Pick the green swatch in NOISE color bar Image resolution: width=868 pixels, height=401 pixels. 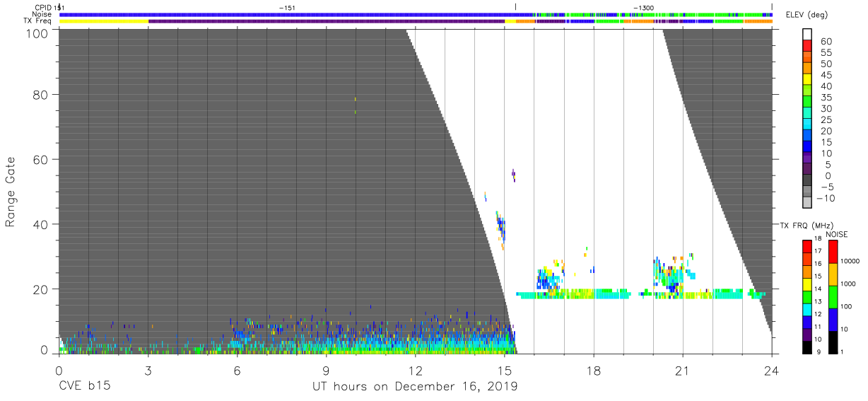point(833,296)
